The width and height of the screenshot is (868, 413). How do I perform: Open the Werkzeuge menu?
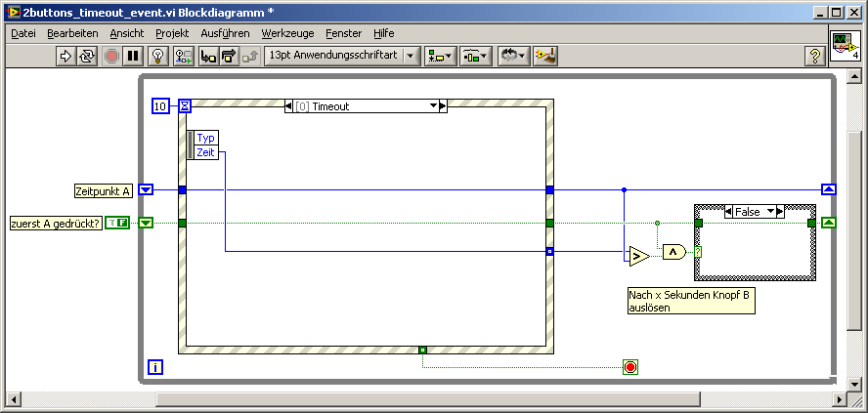pos(287,33)
